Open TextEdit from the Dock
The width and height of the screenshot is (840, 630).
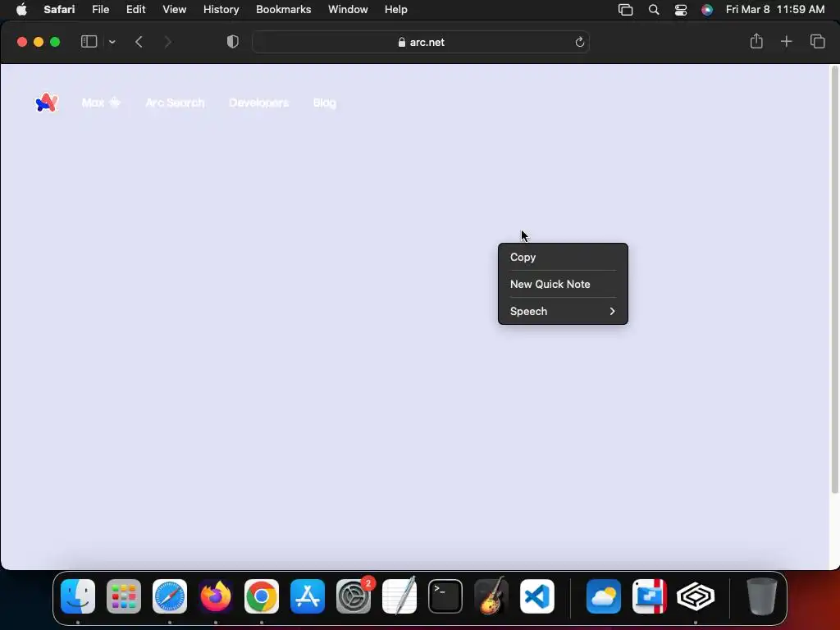click(x=399, y=596)
